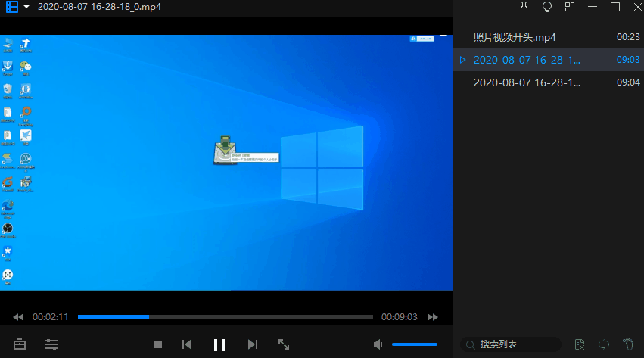The image size is (644, 358).
Task: Click the playlist search magnifier icon
Action: (x=471, y=345)
